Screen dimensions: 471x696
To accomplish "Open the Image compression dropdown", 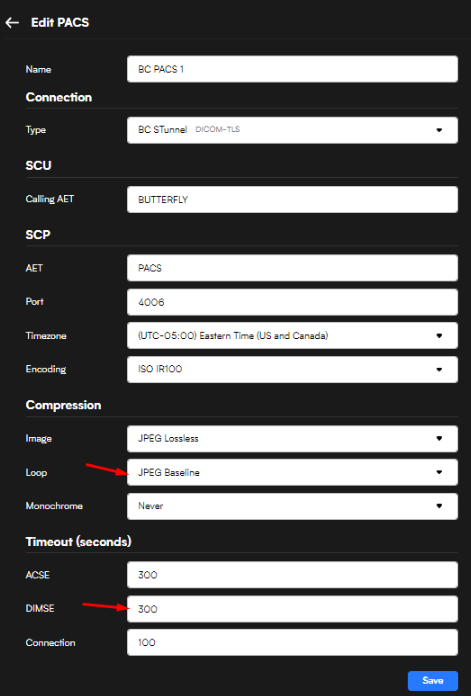I will pos(292,439).
